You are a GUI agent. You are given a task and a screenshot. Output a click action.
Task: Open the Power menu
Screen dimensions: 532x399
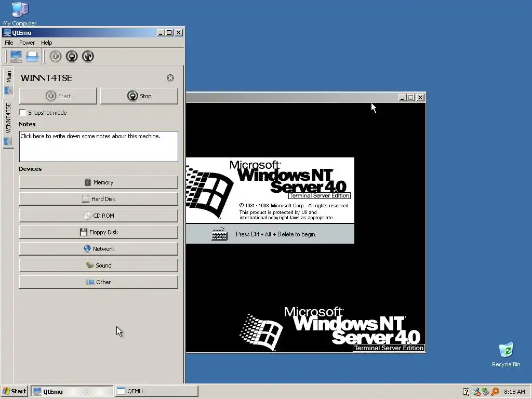click(27, 43)
